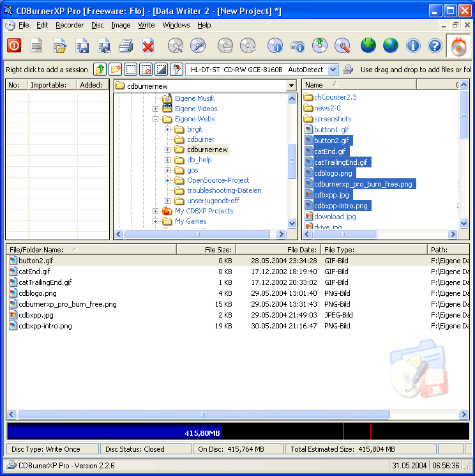Viewport: 475px width, 476px height.
Task: Select the cdburner folder in tree
Action: pos(200,139)
